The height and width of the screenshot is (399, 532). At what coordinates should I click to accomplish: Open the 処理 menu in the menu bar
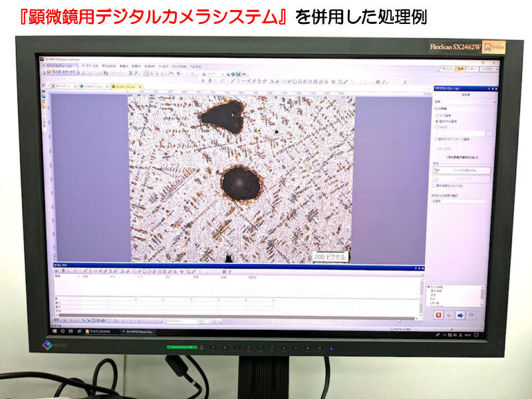tap(136, 66)
